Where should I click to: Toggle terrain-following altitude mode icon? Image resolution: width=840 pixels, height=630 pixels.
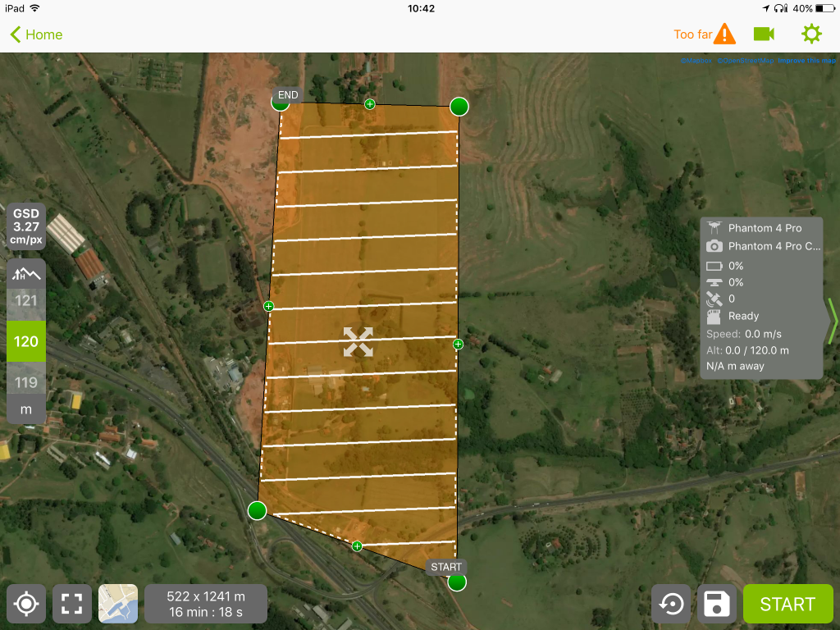tap(25, 274)
